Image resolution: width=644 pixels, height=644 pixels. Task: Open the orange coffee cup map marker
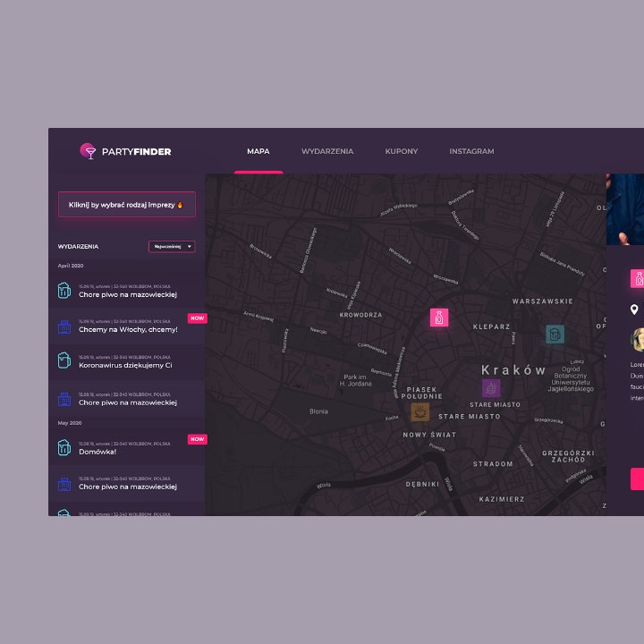420,412
